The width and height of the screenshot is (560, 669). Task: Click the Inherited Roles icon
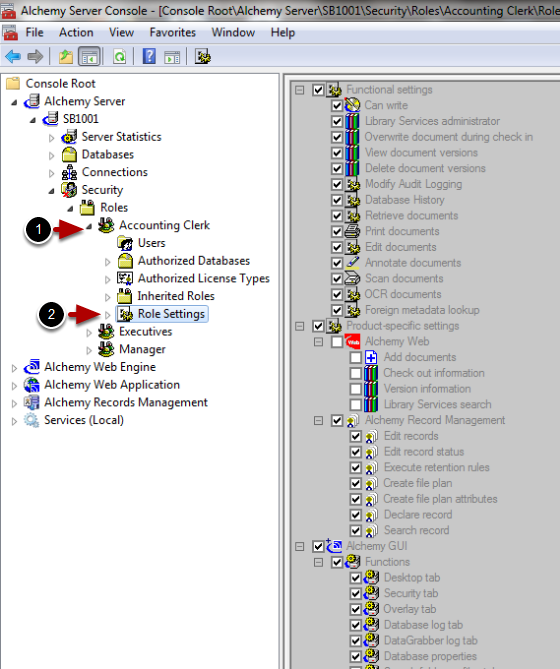point(125,296)
